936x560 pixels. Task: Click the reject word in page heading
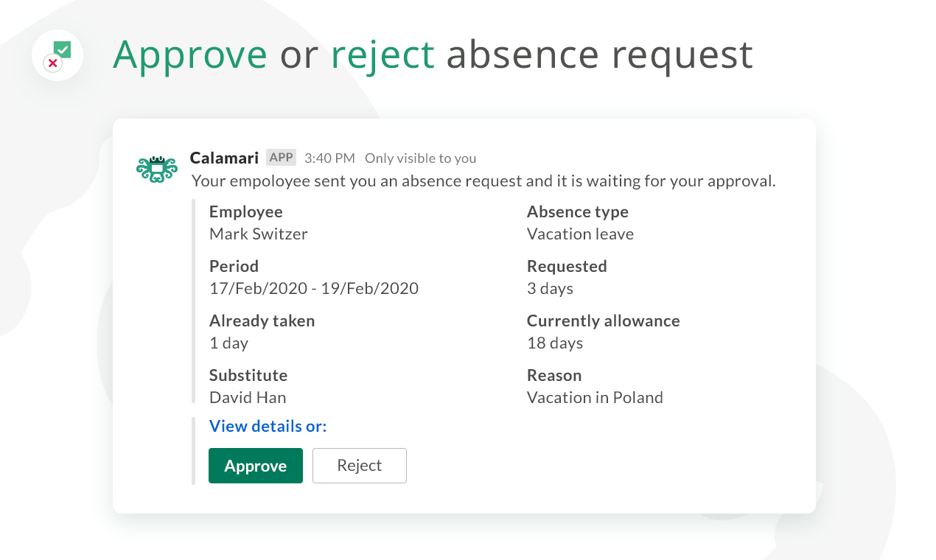(x=383, y=55)
